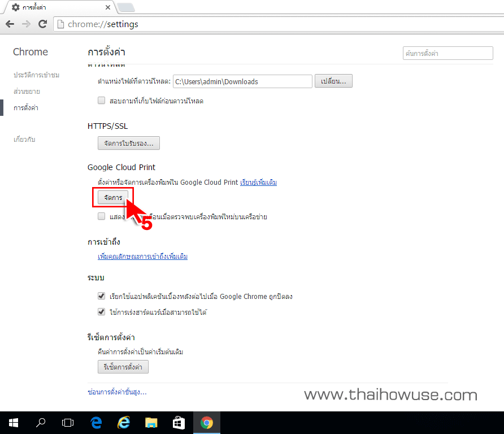This screenshot has width=504, height=434.
Task: Open a new browser tab
Action: [127, 7]
